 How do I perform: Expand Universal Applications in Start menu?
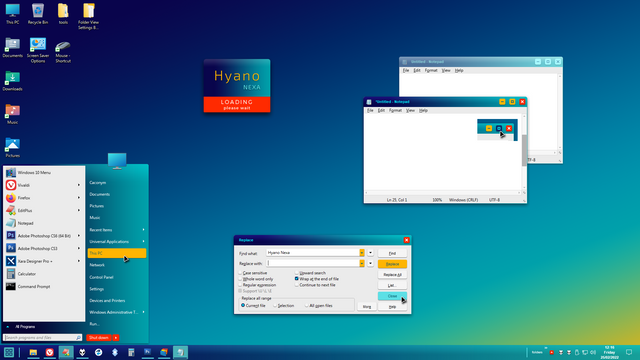pos(116,242)
